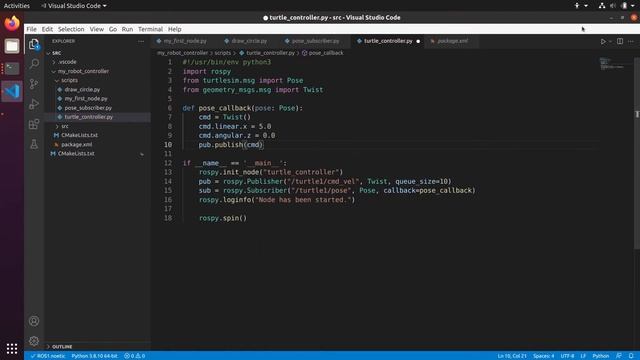Run Python file with play button
640x360 pixels.
click(603, 41)
